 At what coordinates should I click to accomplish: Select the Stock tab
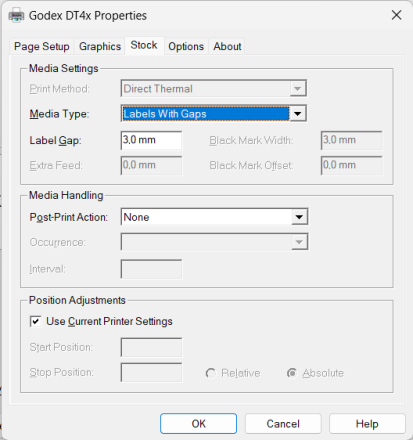pos(144,45)
